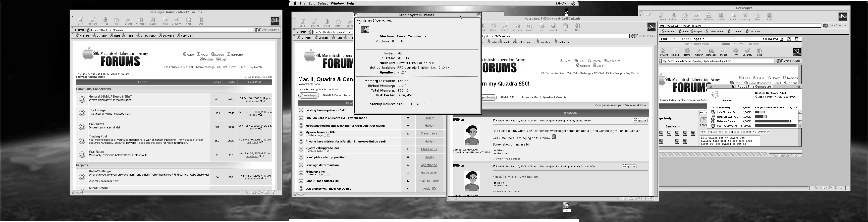Open The Lounge forum in the Index window
This screenshot has width=868, height=222.
pos(97,110)
